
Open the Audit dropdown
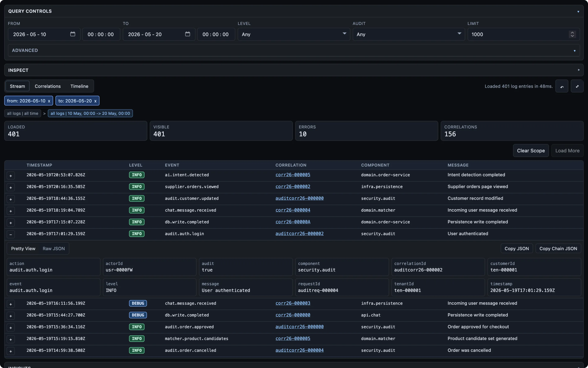coord(409,34)
